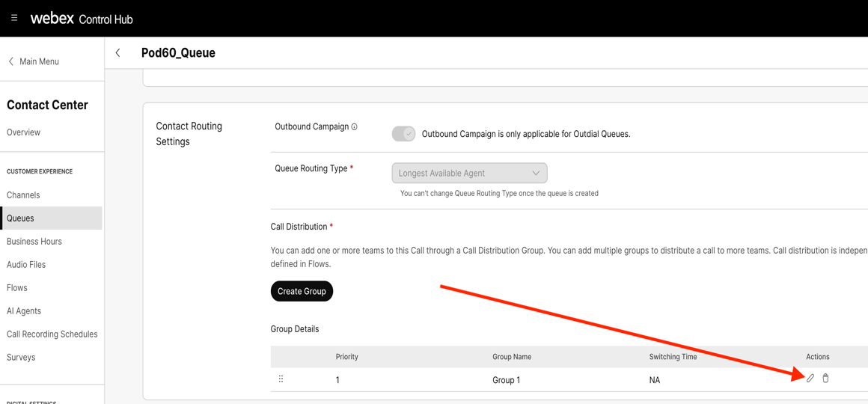The width and height of the screenshot is (868, 404).
Task: Open the Channels menu item
Action: [x=23, y=195]
